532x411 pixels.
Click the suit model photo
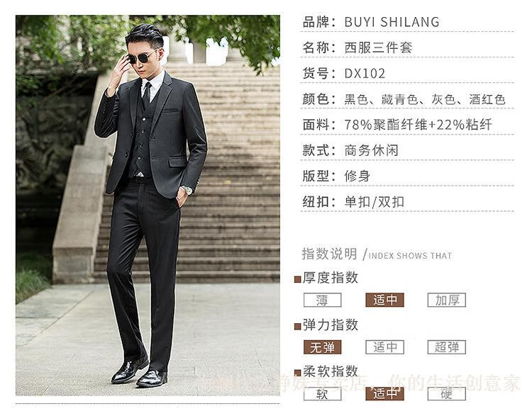148,205
